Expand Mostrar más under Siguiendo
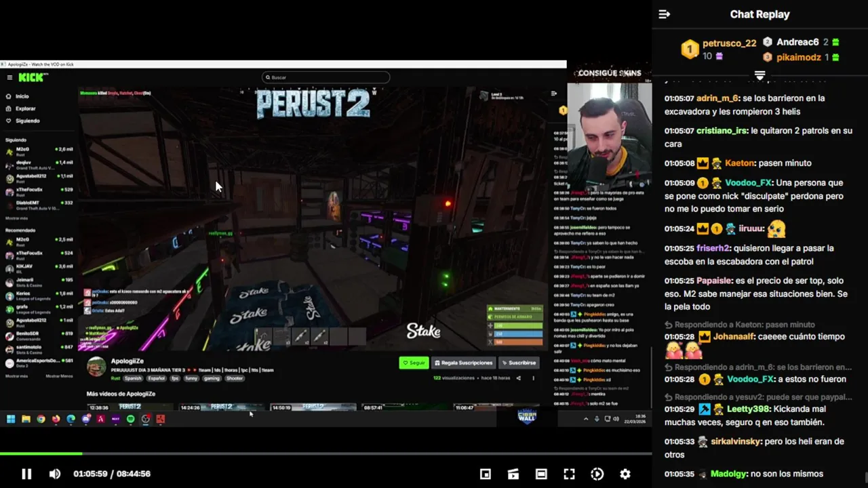Viewport: 868px width, 488px height. [17, 218]
